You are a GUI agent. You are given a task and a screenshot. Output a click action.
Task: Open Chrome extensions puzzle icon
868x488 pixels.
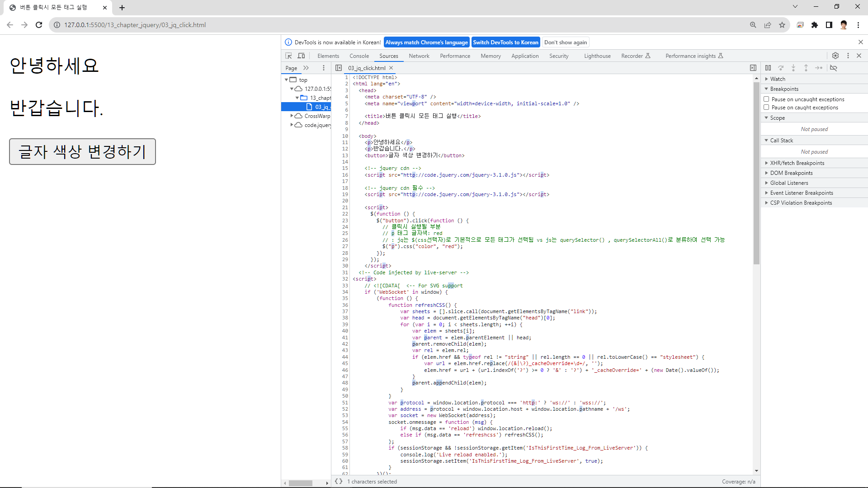pyautogui.click(x=815, y=25)
